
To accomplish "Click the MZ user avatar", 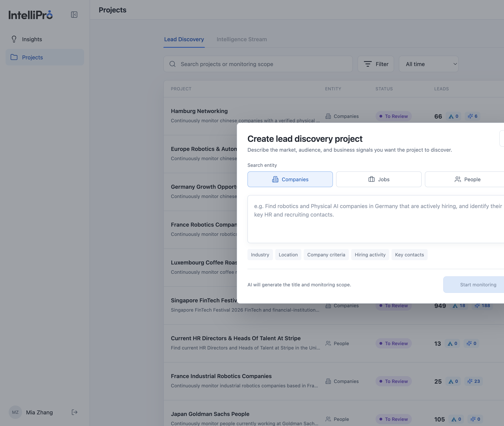I will pyautogui.click(x=15, y=412).
